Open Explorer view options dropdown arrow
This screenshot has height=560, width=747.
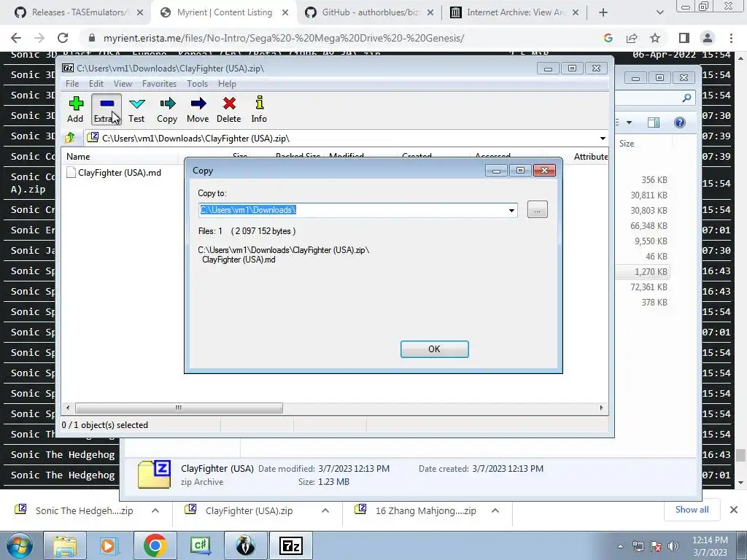(x=629, y=122)
